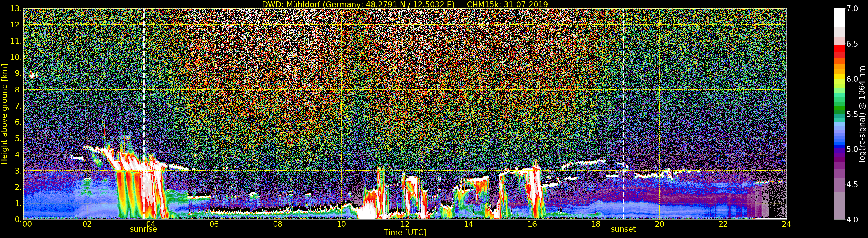Screen dimensions: 868x238
Task: Click the '12' time axis tick label
Action: point(405,224)
